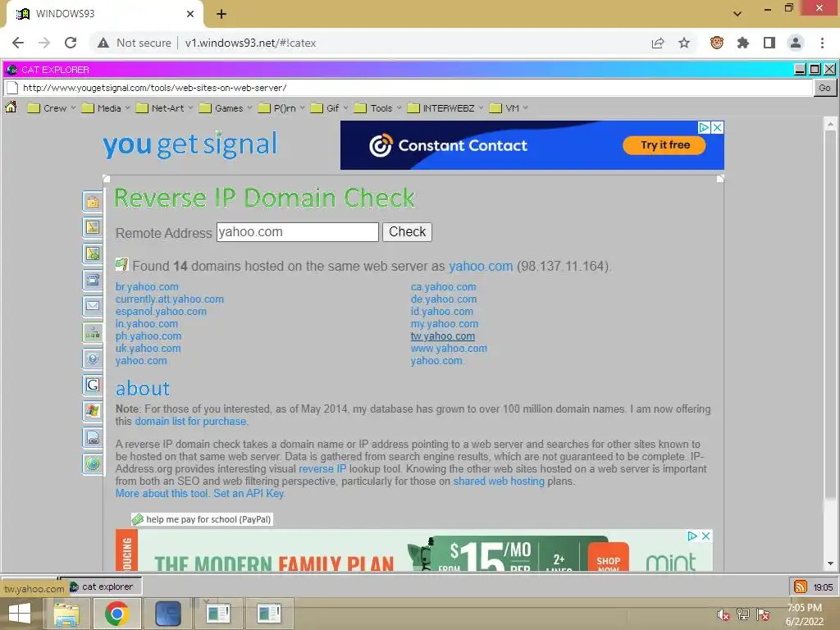Open File Explorer from the taskbar

point(66,614)
